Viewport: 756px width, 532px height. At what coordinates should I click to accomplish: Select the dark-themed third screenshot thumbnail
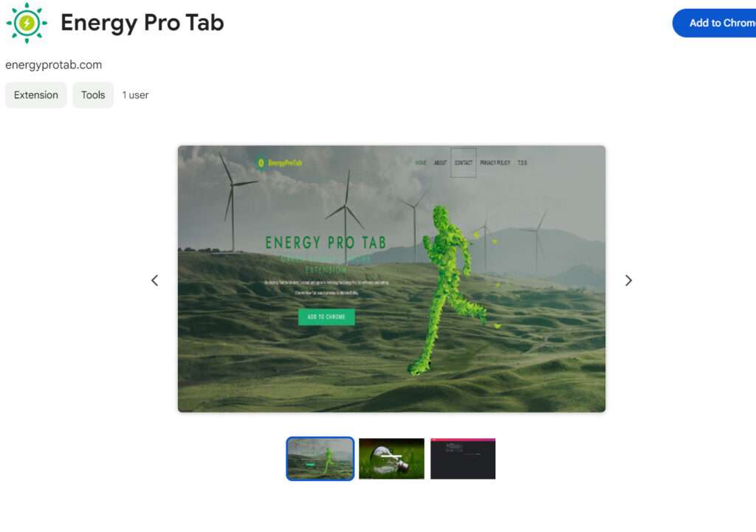(x=463, y=459)
